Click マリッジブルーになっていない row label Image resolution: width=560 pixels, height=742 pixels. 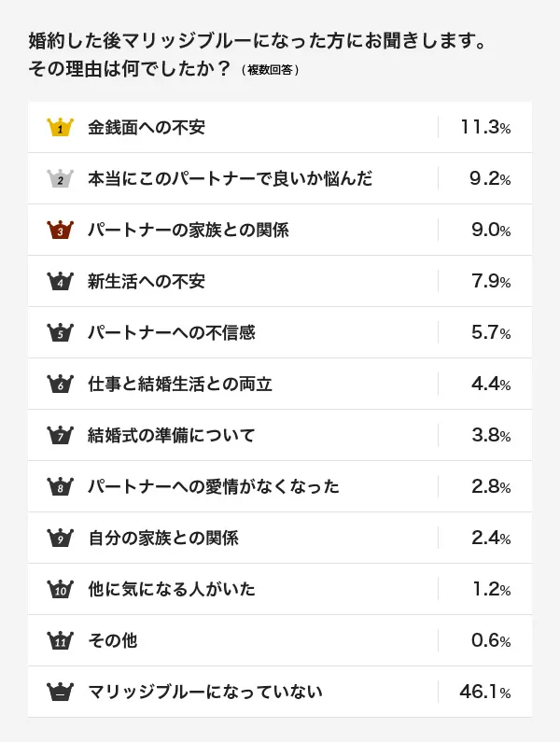click(204, 693)
